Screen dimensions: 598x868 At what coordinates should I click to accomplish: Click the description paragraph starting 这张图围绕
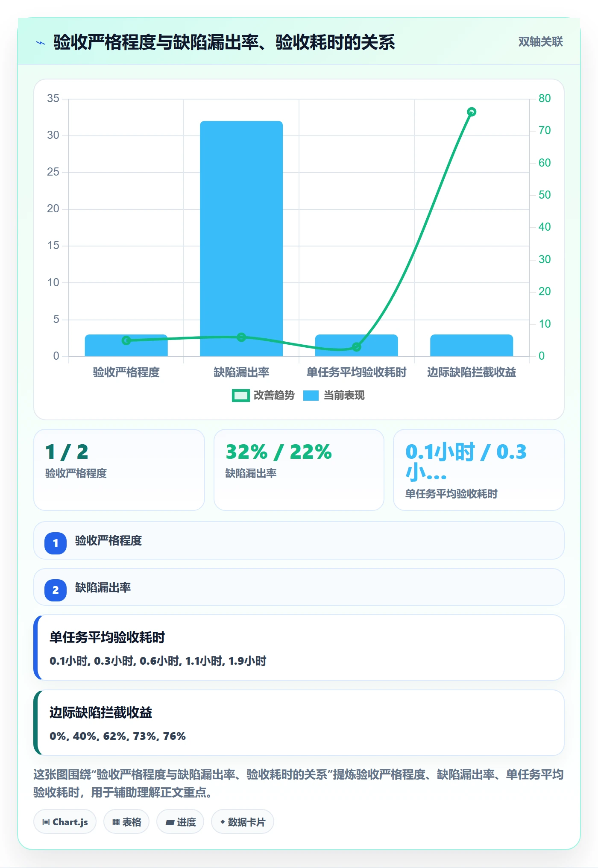[x=299, y=783]
